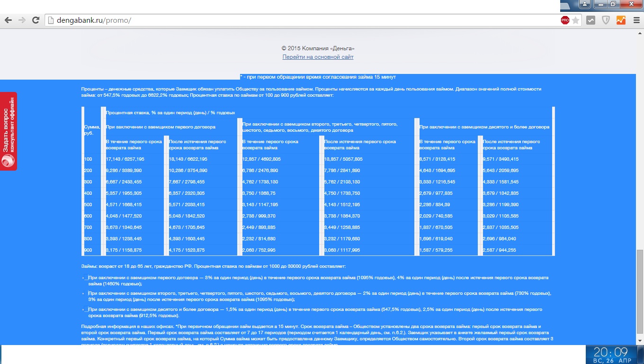Reload the dengabank.ru promo page
Viewport: 644px width, 364px height.
coord(36,20)
